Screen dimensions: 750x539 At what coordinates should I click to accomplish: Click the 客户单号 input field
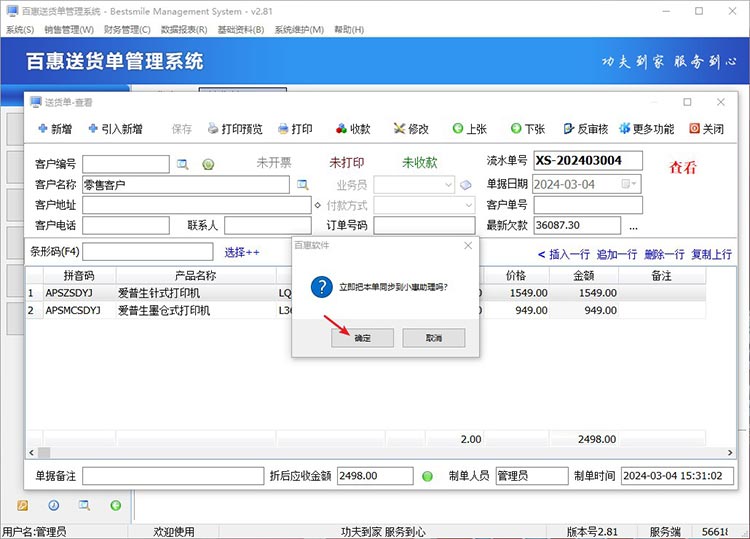coord(588,205)
